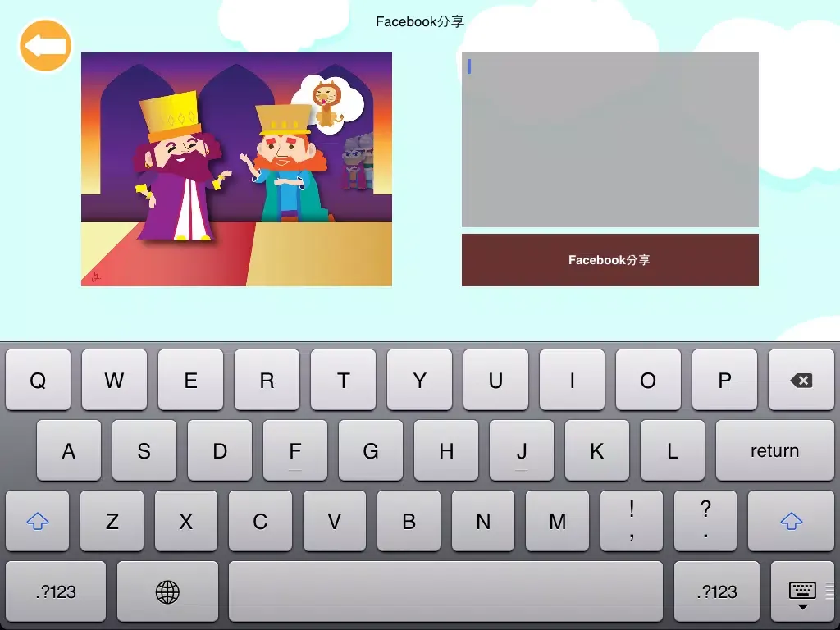Tap the F key
This screenshot has height=630, width=840.
[295, 450]
